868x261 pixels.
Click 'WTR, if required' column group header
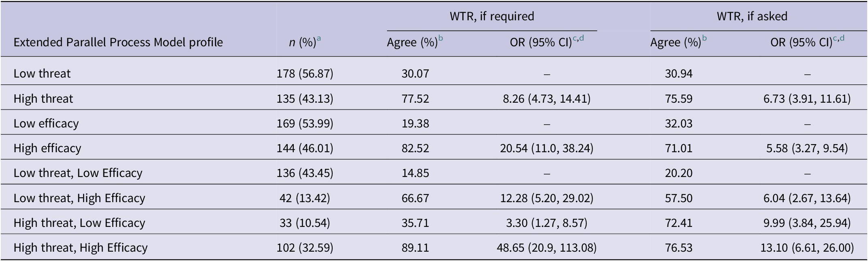pos(492,16)
